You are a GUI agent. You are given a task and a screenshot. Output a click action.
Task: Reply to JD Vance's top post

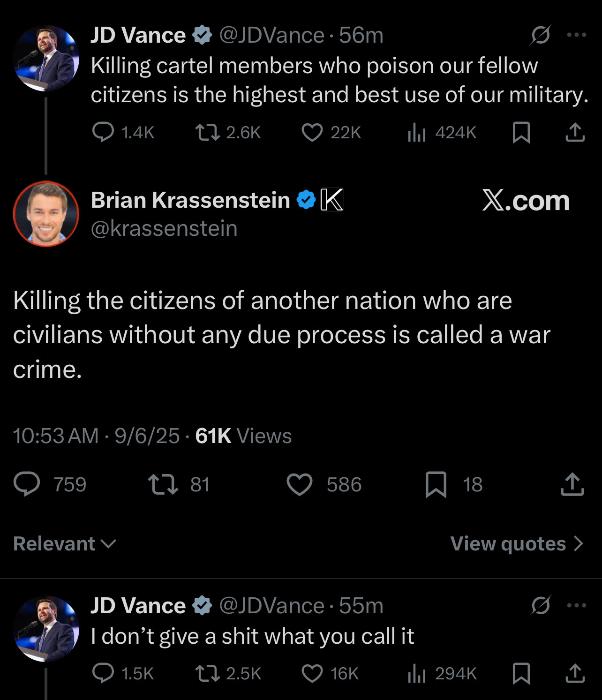click(103, 132)
